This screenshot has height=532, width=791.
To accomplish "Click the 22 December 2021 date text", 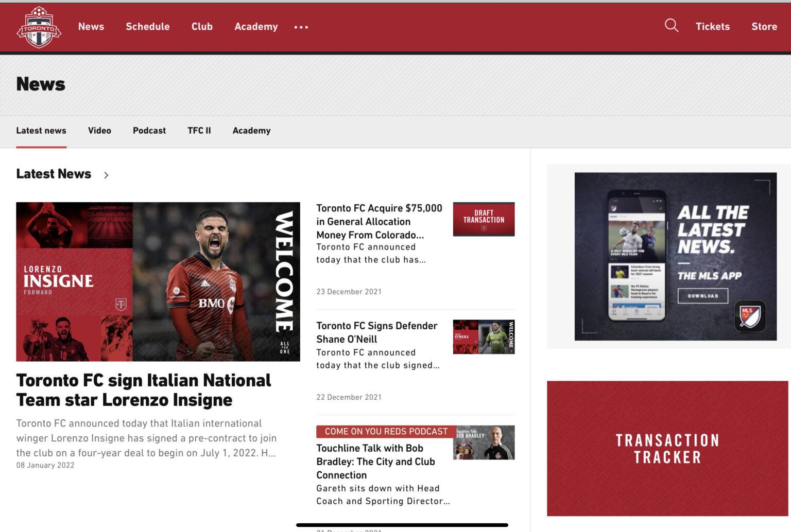I will (349, 397).
